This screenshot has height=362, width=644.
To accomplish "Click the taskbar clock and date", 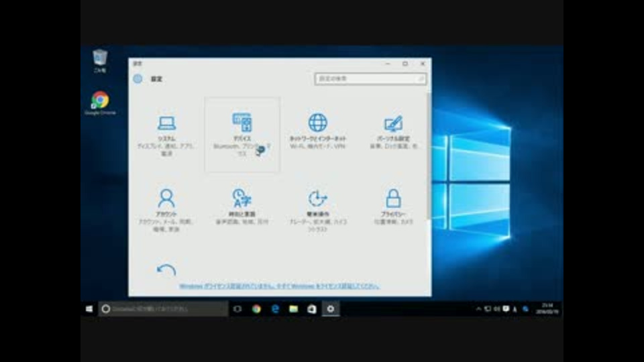I will click(547, 308).
